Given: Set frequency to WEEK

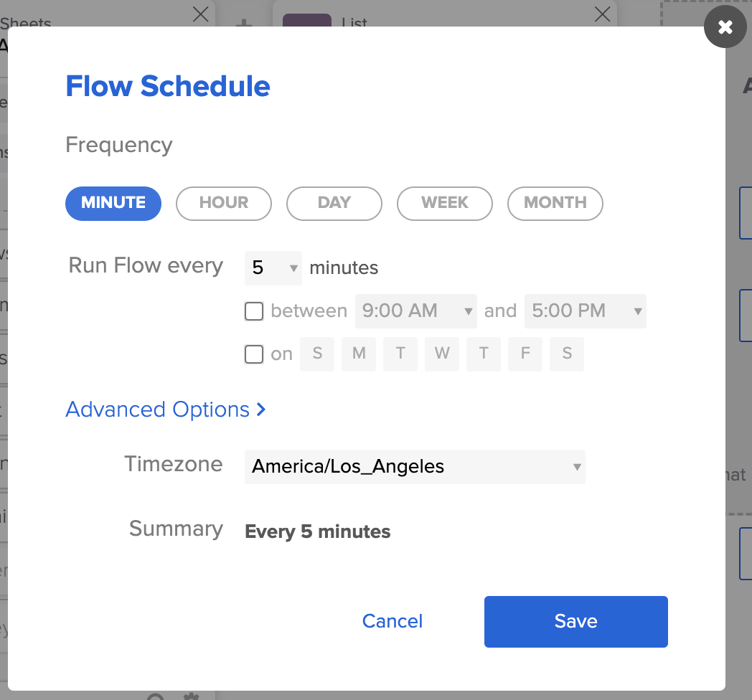Looking at the screenshot, I should click(445, 203).
